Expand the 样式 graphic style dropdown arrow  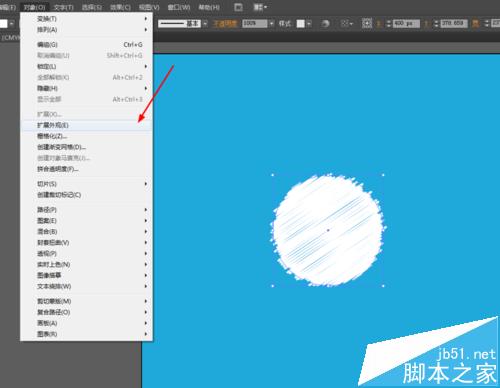coord(309,24)
